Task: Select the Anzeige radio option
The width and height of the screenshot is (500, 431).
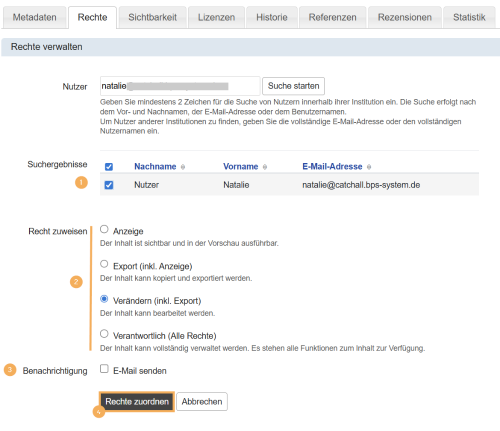Action: [x=104, y=229]
